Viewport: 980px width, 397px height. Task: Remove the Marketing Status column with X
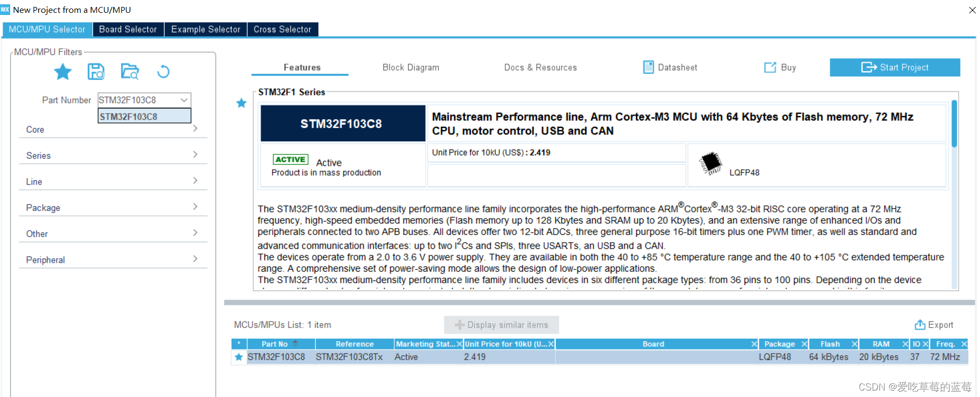[x=459, y=344]
